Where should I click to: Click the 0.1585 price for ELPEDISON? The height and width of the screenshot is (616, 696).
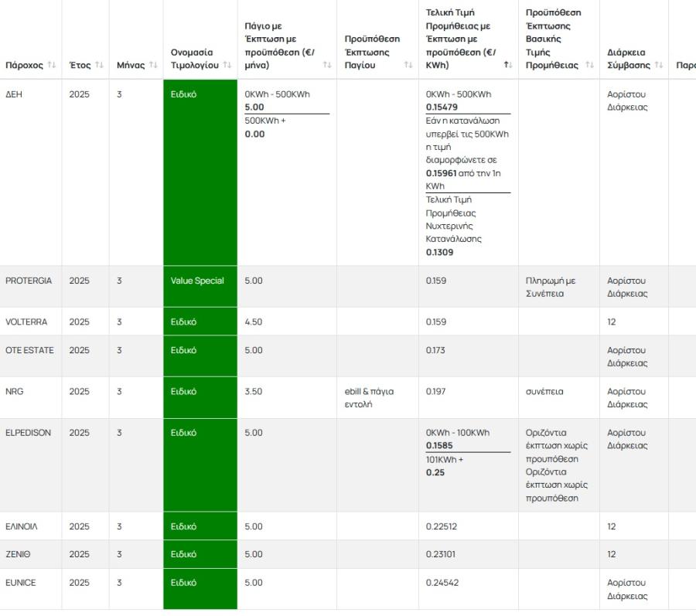pos(439,445)
